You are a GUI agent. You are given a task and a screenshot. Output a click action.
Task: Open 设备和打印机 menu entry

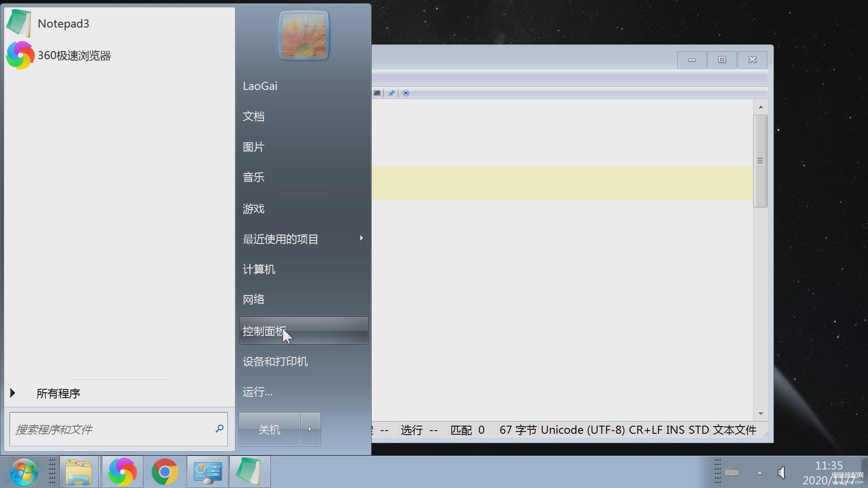point(275,361)
